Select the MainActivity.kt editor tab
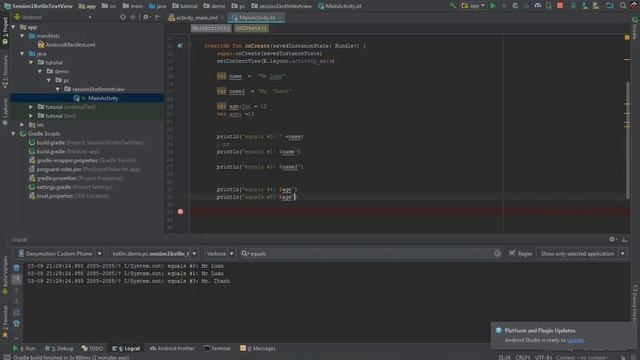The height and width of the screenshot is (360, 640). pos(256,18)
